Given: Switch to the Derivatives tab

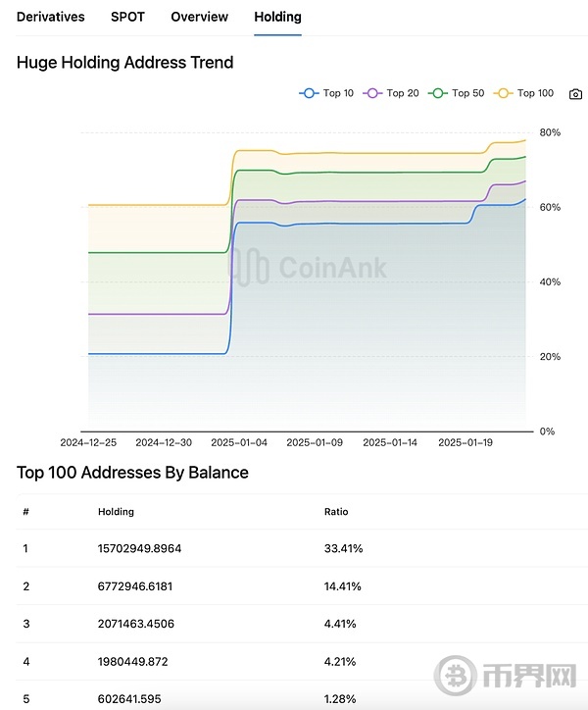Looking at the screenshot, I should click(50, 17).
